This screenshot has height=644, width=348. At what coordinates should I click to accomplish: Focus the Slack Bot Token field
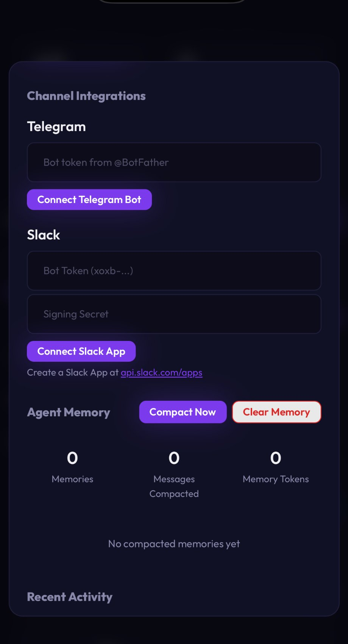coord(174,271)
